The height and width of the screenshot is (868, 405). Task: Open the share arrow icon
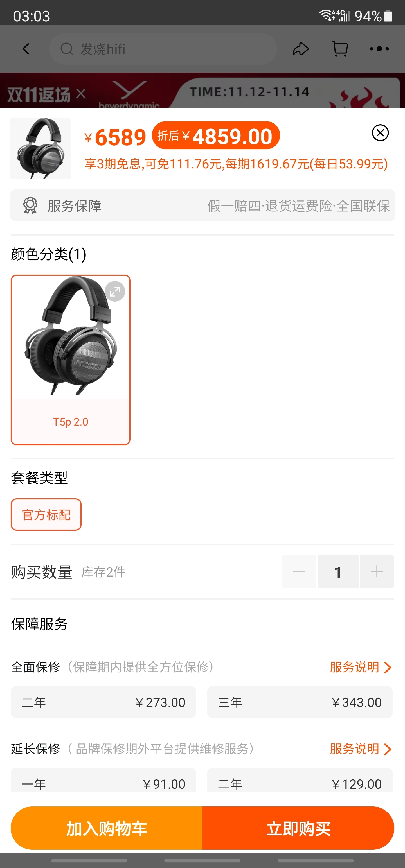pyautogui.click(x=300, y=49)
